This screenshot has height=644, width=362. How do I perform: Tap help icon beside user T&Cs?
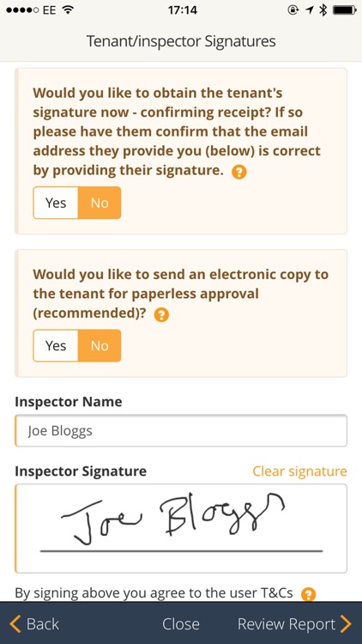pos(308,594)
